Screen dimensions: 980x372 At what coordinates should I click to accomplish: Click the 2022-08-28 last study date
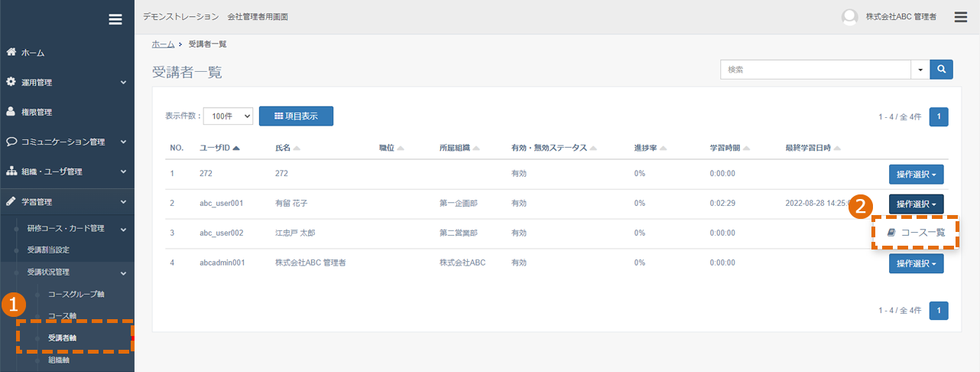point(818,204)
